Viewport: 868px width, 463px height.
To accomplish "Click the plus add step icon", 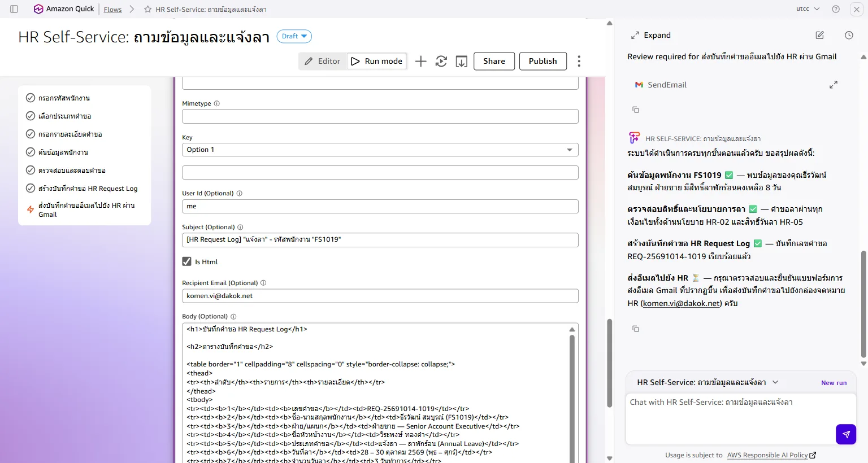I will (420, 61).
